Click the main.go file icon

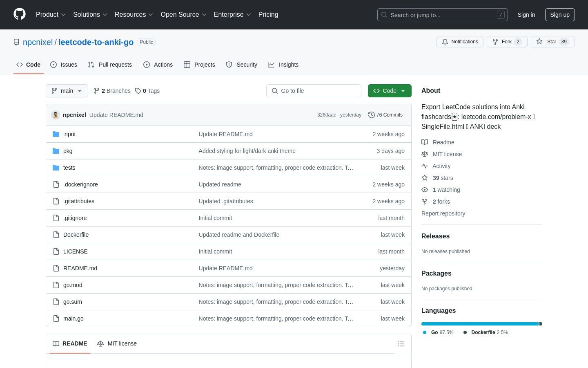(x=56, y=319)
